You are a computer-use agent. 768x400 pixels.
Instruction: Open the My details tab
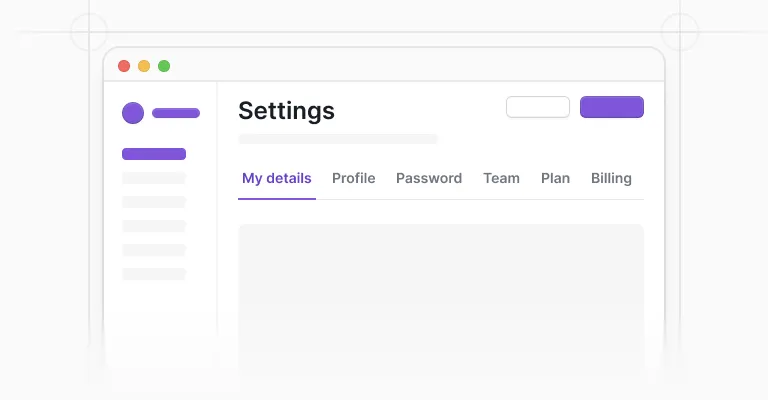277,178
